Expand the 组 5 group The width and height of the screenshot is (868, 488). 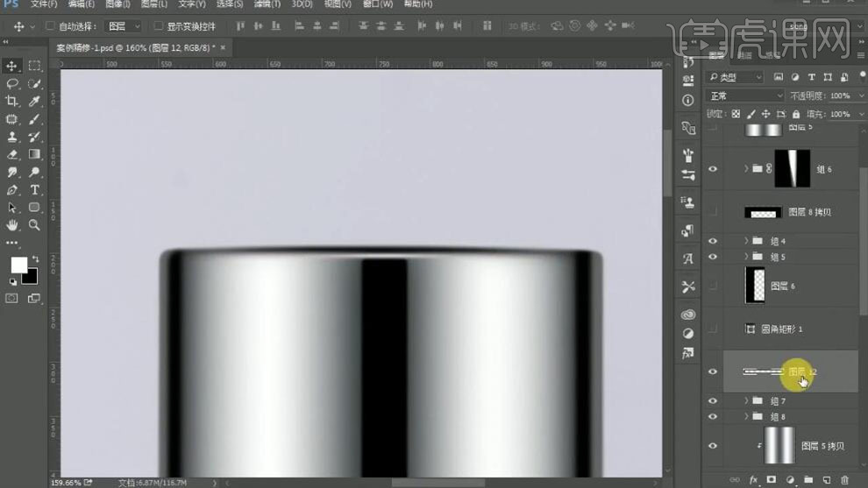(745, 257)
